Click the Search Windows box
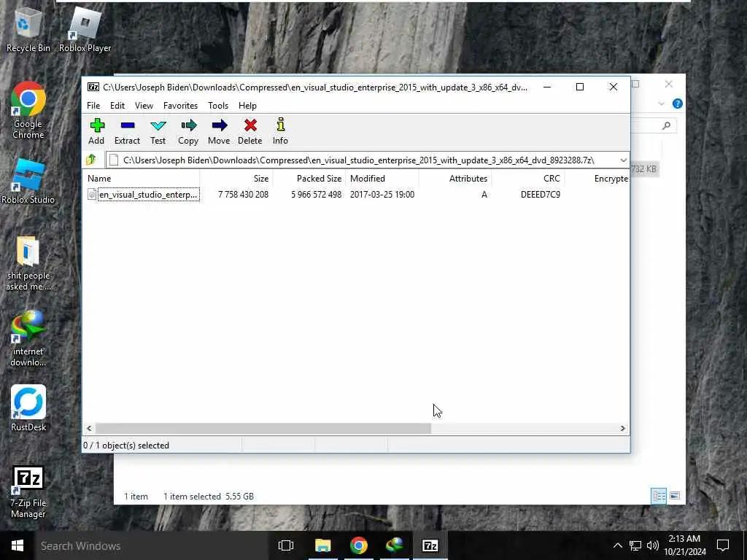 tap(152, 545)
